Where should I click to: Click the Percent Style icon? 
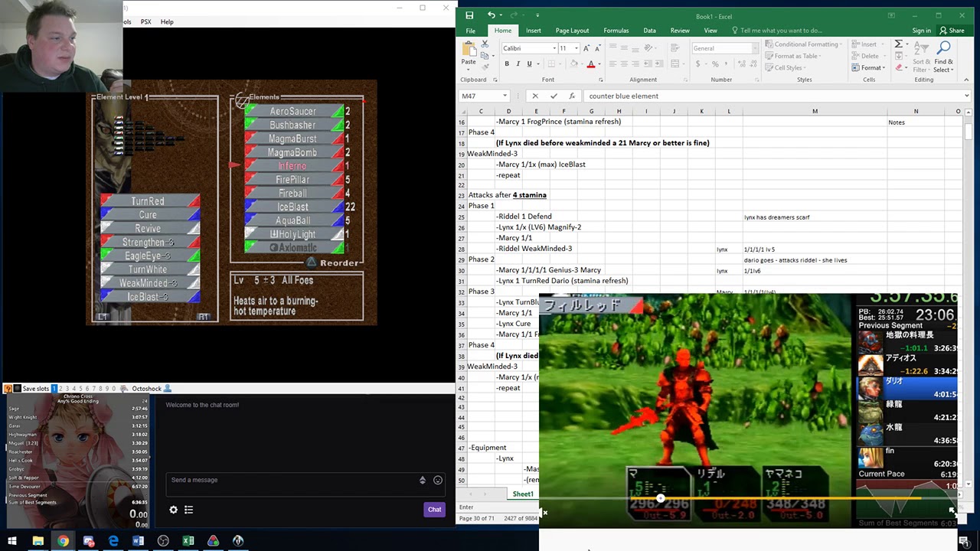[x=715, y=64]
